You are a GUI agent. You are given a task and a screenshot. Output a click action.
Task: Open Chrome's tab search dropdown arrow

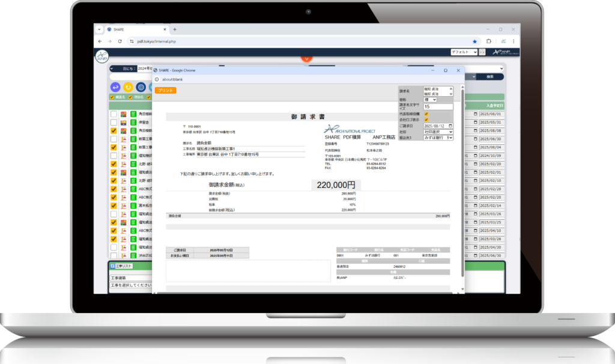99,29
